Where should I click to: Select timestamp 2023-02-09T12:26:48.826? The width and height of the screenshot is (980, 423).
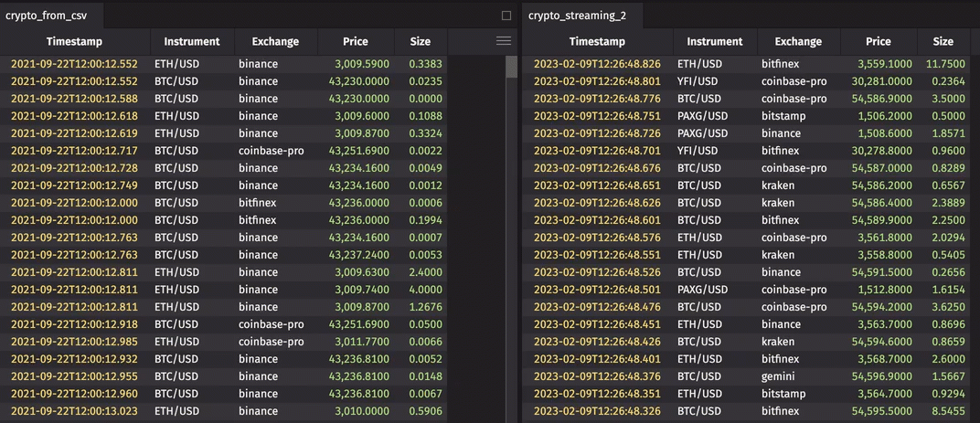click(x=597, y=64)
